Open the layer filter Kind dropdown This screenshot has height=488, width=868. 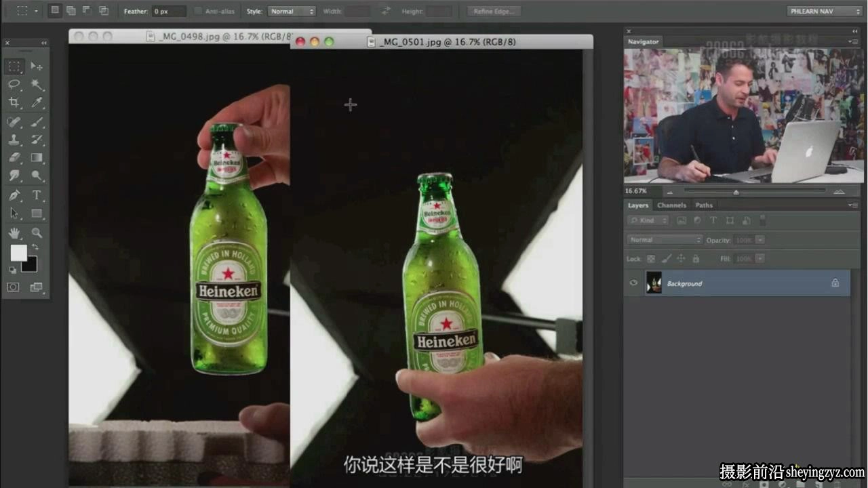pyautogui.click(x=649, y=220)
